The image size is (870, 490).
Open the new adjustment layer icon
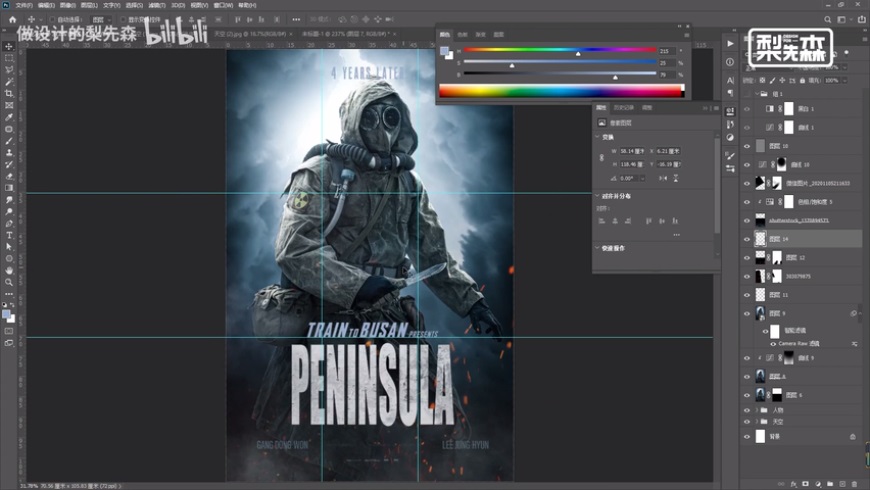point(818,484)
